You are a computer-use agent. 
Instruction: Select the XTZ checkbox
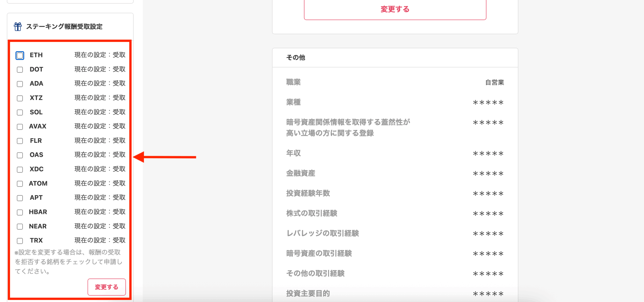pos(20,98)
